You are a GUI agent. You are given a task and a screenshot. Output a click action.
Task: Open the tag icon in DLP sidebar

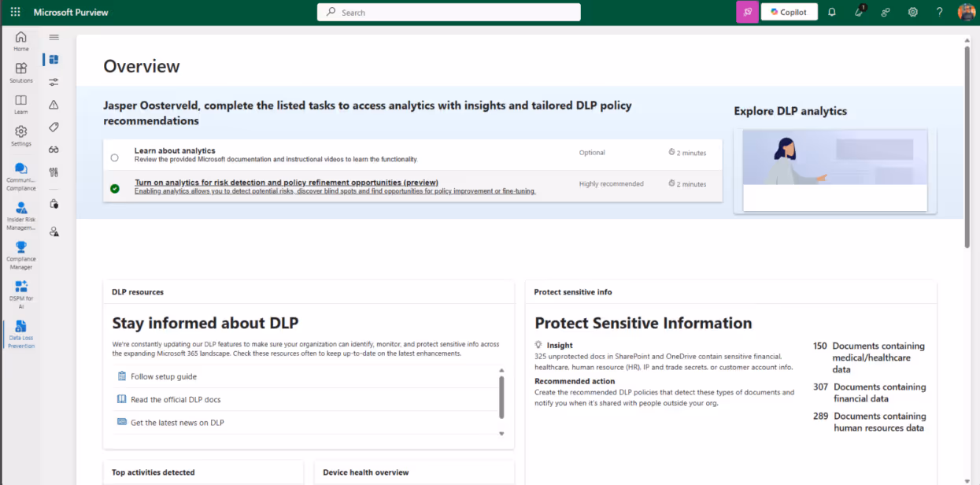point(54,127)
